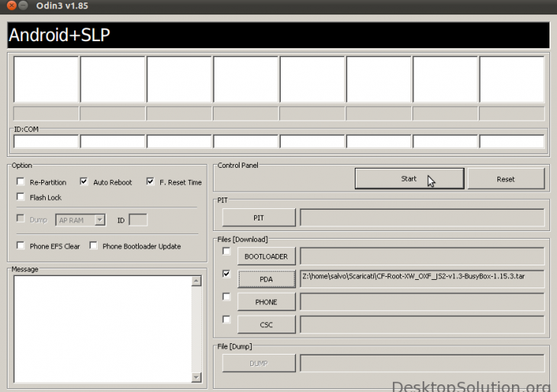The image size is (557, 392).
Task: Click the PDA file button
Action: coord(266,279)
